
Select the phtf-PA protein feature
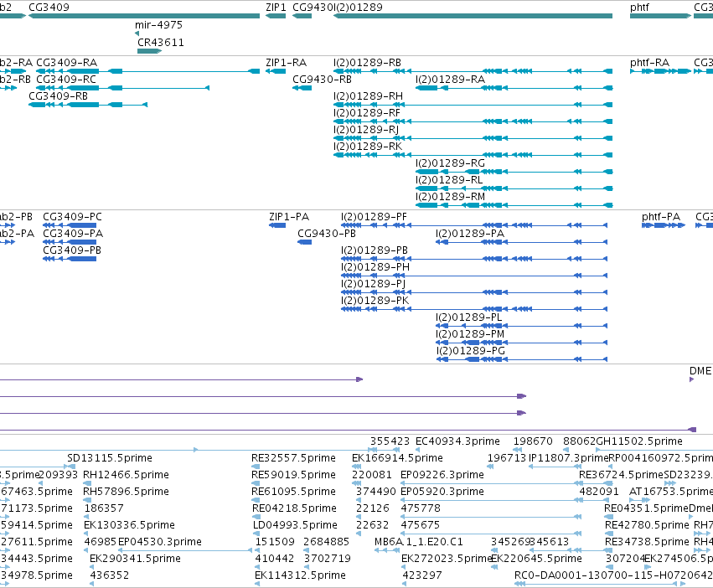[x=661, y=216]
